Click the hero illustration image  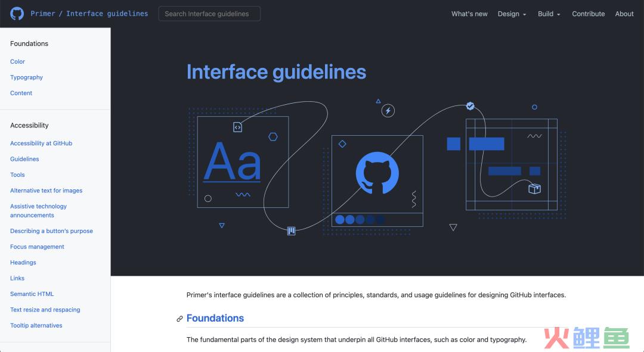[x=377, y=167]
